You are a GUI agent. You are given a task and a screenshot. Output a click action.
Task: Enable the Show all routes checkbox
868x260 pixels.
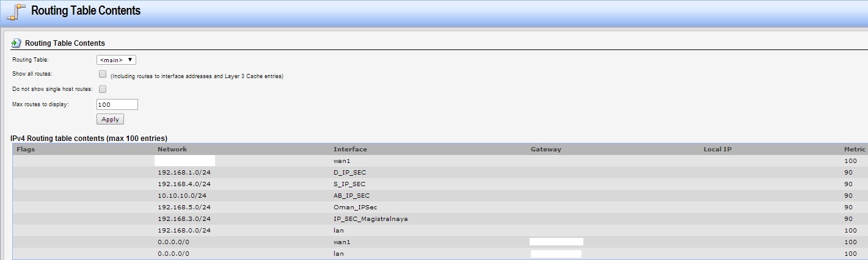(x=103, y=74)
